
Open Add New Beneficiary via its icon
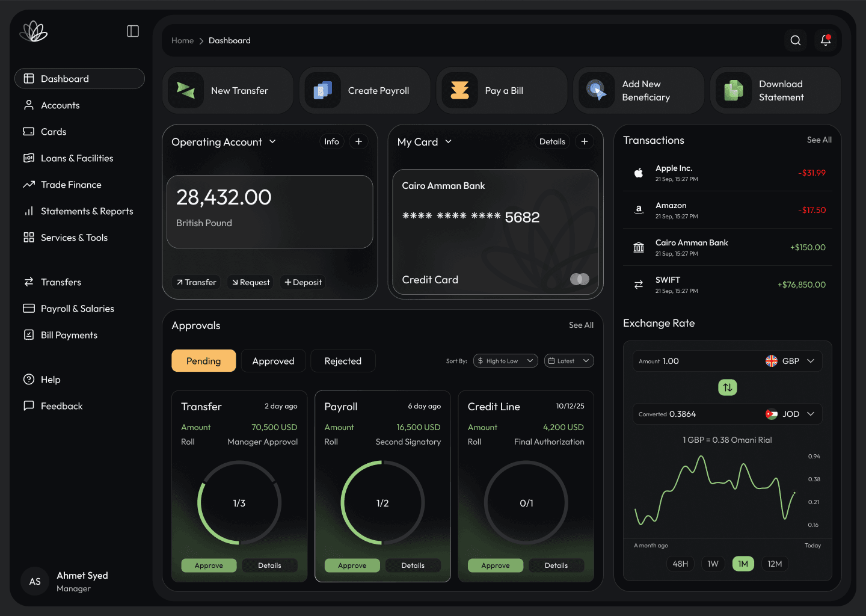click(x=597, y=90)
